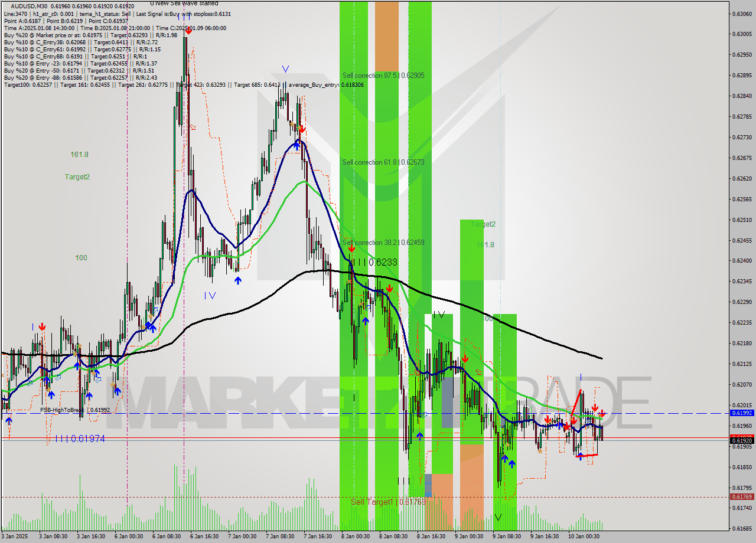Click '7 Jan 16:30' on the time axis

[317, 537]
